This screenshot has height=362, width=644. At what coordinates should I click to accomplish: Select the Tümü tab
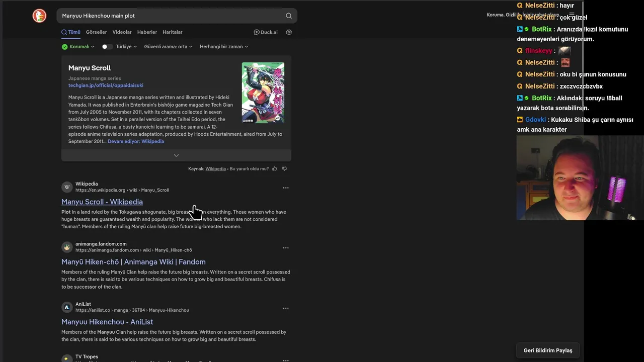coord(71,32)
